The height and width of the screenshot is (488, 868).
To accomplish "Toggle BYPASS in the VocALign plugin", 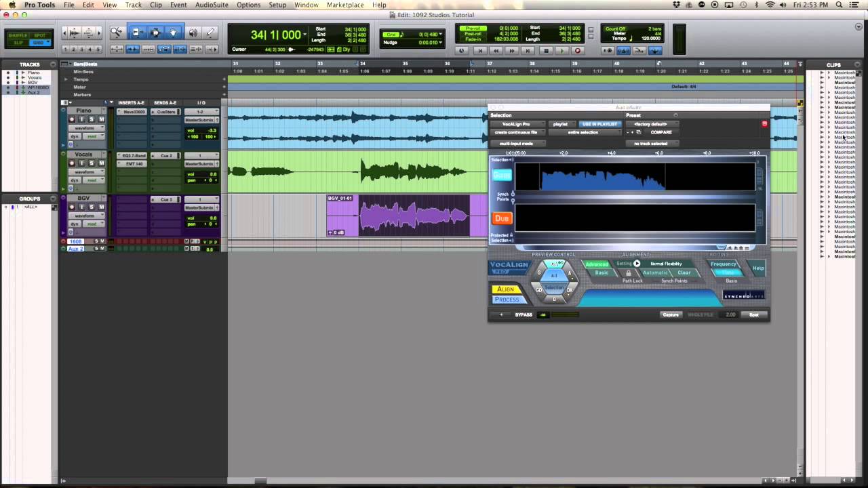I will (x=524, y=314).
